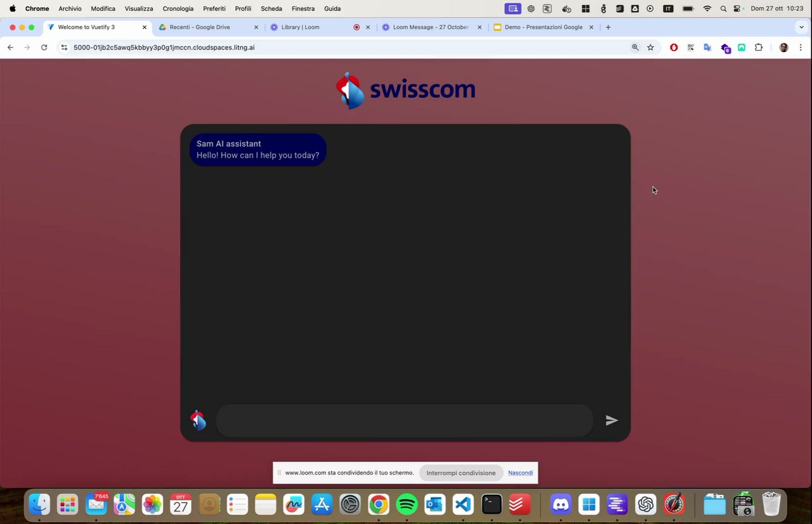
Task: Close the Recenti - Google Drive tab
Action: click(x=256, y=27)
